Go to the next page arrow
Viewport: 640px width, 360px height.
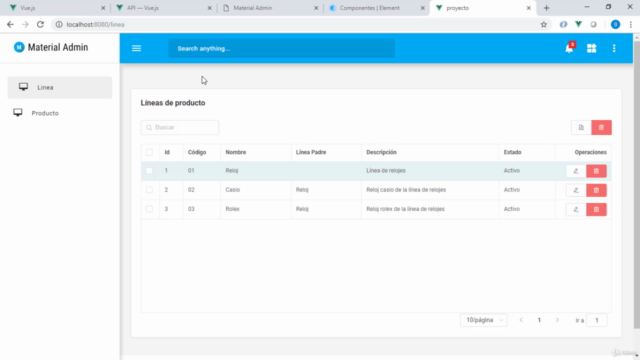click(557, 320)
